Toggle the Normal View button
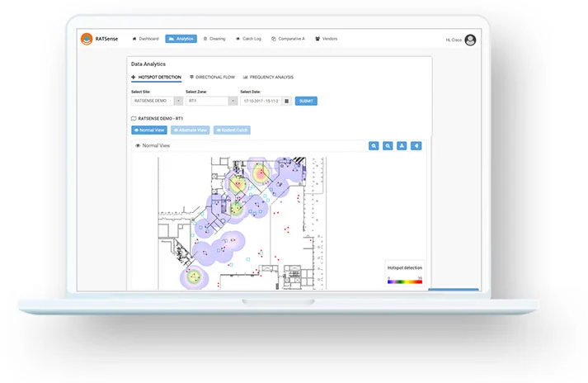 [x=149, y=130]
